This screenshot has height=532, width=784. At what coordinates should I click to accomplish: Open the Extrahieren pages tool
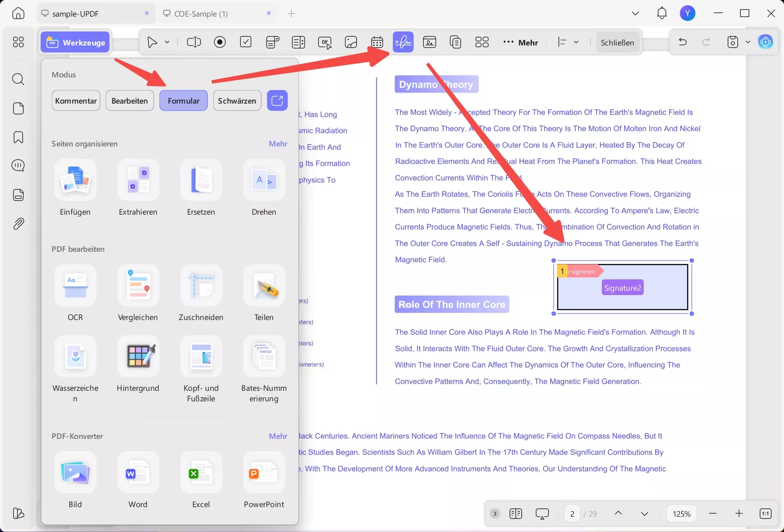138,188
